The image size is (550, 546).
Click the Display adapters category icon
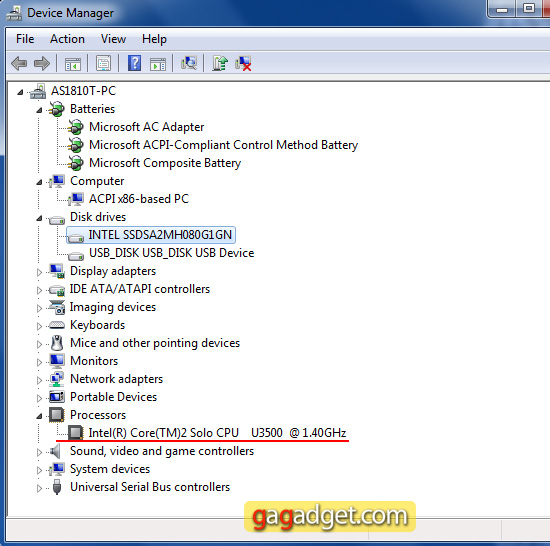tap(57, 271)
